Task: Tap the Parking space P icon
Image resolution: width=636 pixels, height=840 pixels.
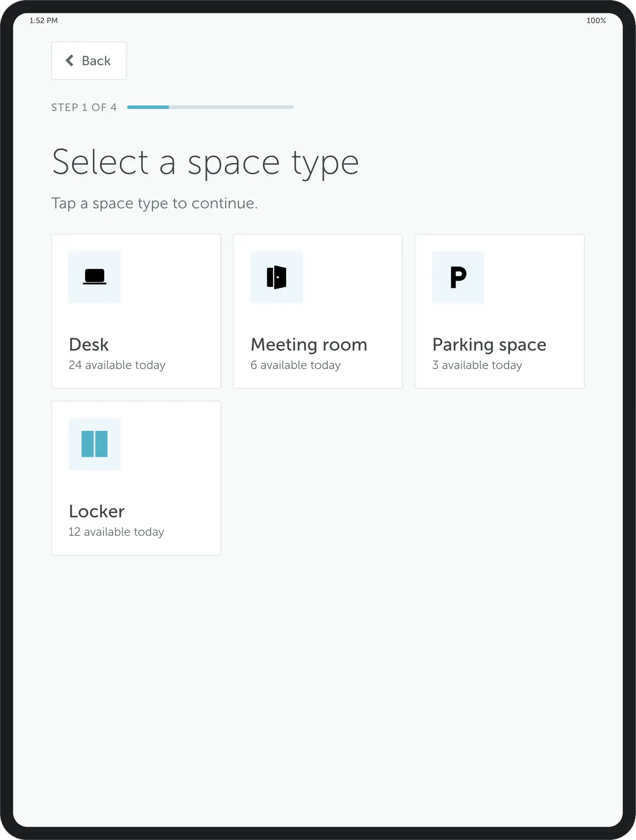Action: (x=458, y=277)
